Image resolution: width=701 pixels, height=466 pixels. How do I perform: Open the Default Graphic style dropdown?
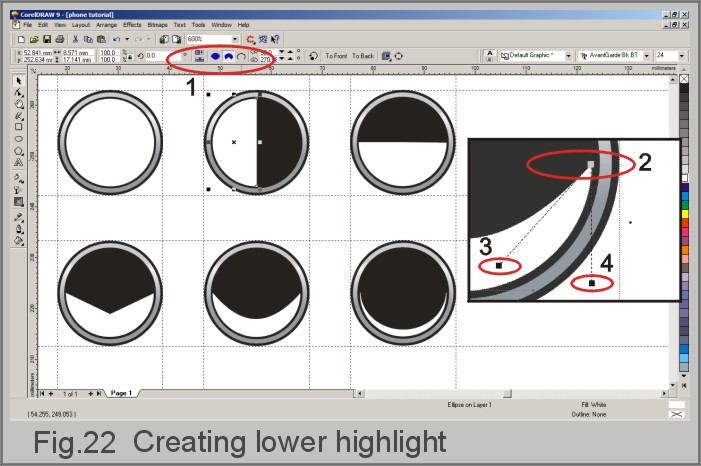pyautogui.click(x=568, y=56)
